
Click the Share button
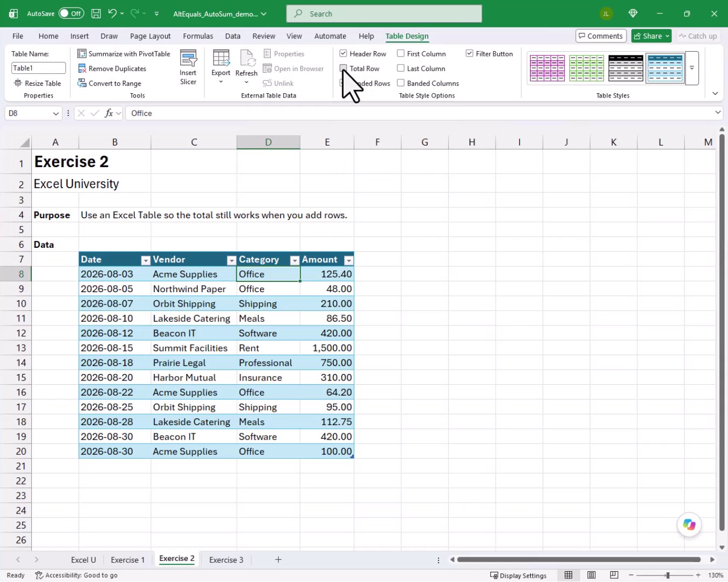(651, 36)
